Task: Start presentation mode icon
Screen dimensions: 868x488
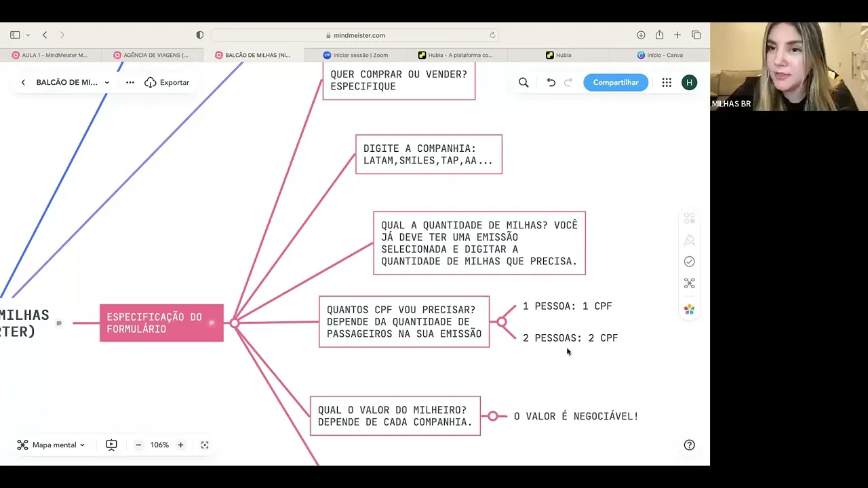Action: tap(111, 445)
